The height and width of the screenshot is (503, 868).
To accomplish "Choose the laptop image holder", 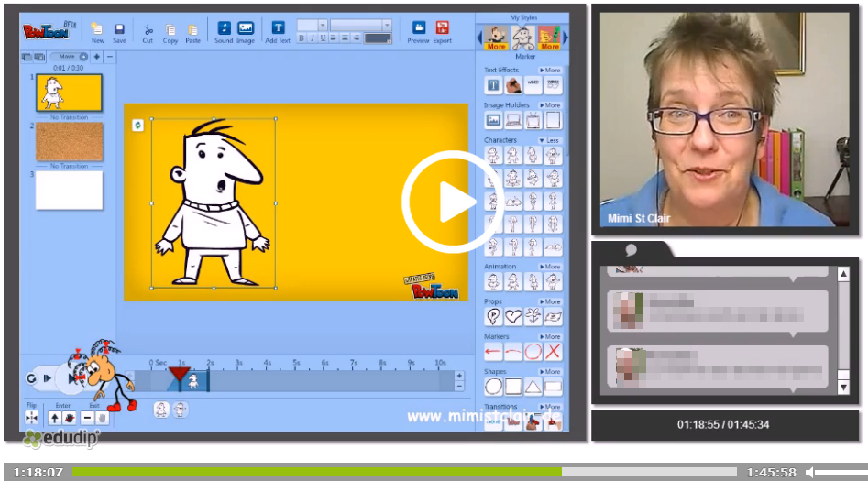I will (x=513, y=120).
